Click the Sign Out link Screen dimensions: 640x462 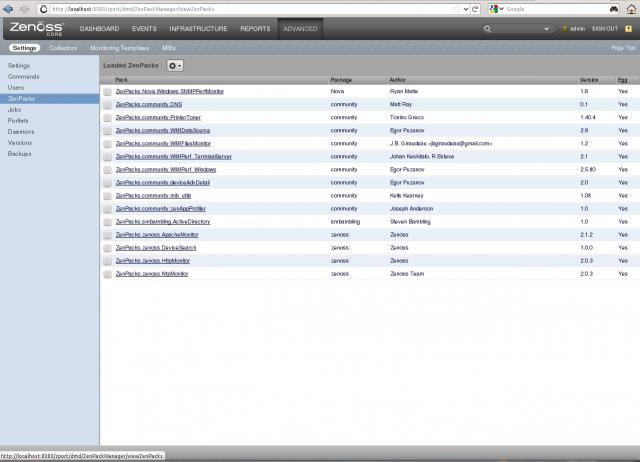[604, 29]
